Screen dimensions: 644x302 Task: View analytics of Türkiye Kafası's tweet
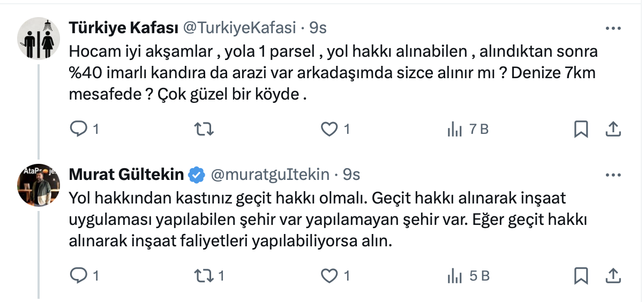click(454, 129)
